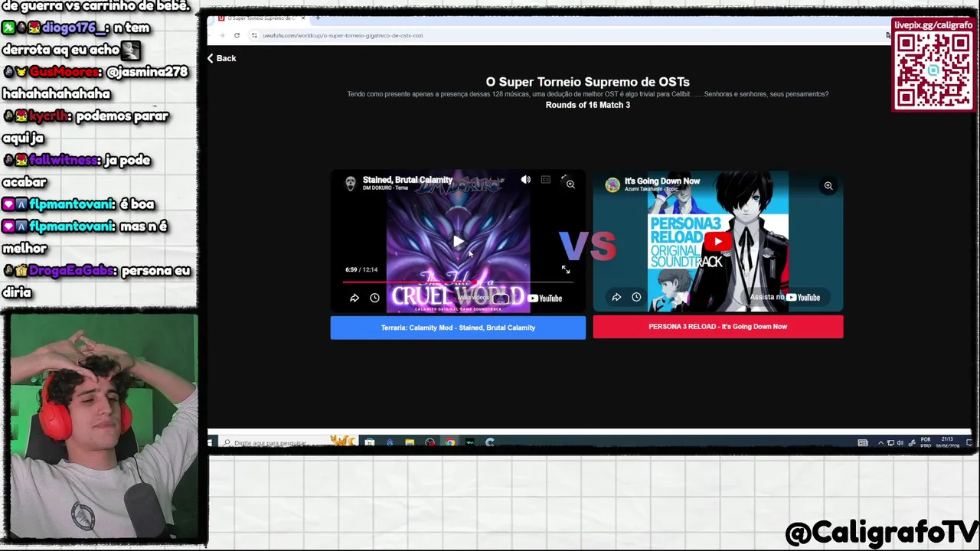
Task: Open the It's Going Down Now video title
Action: point(662,181)
